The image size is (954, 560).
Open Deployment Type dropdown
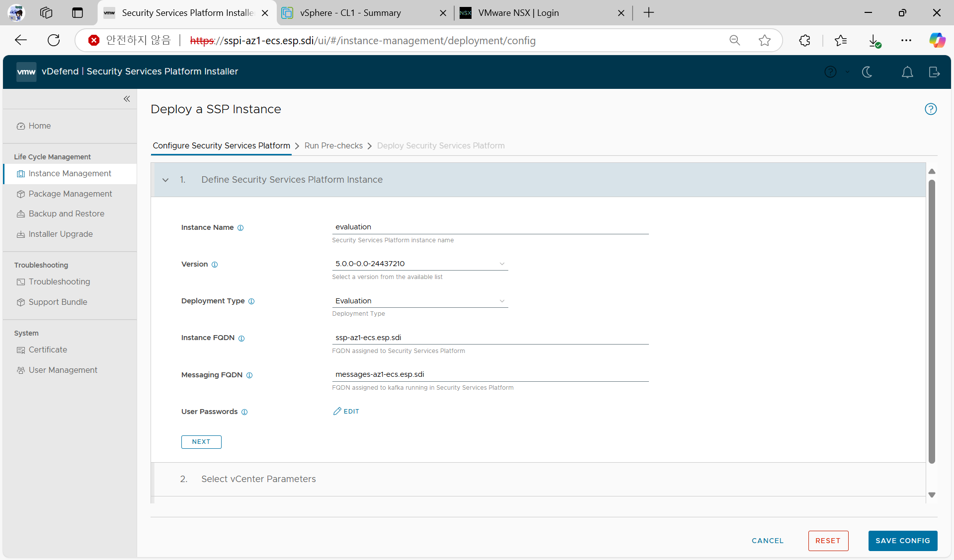pos(420,301)
